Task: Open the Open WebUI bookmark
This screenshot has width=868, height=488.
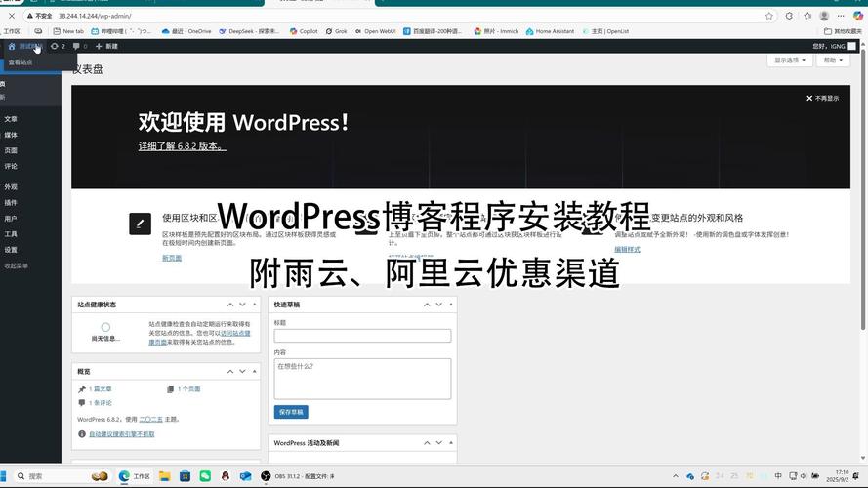Action: (375, 31)
